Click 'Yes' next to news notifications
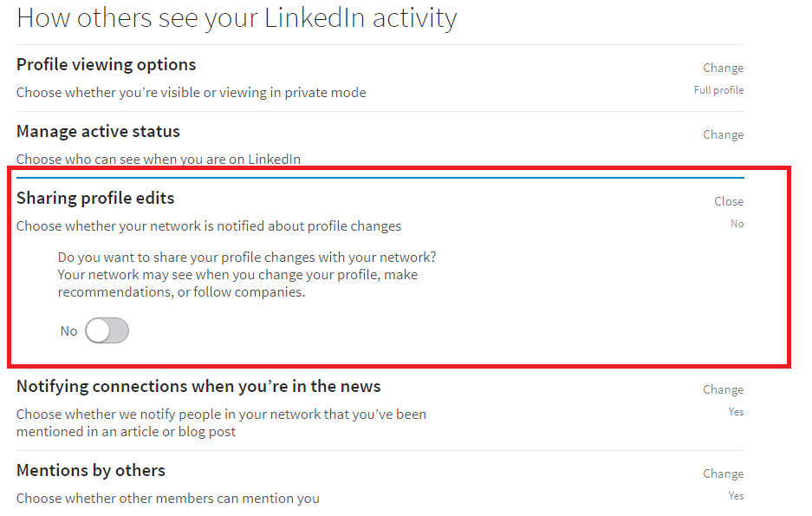 click(x=736, y=411)
